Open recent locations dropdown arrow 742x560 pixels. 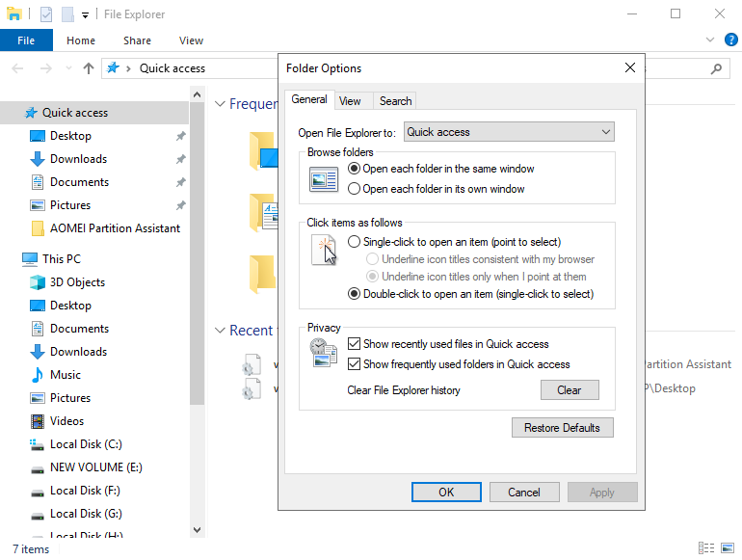(x=68, y=68)
